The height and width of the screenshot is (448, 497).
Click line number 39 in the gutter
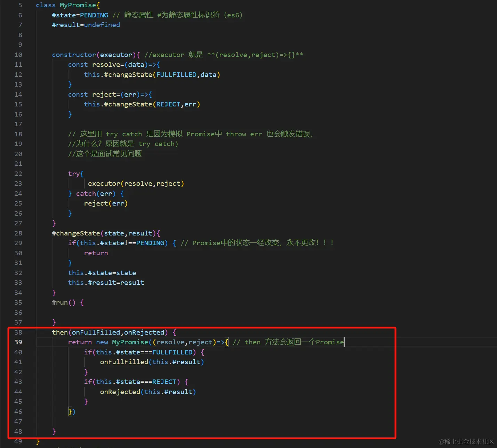click(x=18, y=342)
